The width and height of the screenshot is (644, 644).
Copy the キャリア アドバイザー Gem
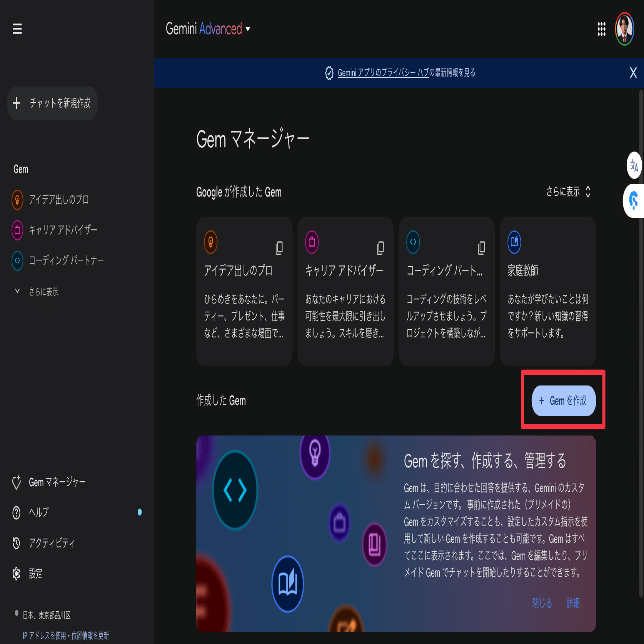[x=380, y=248]
